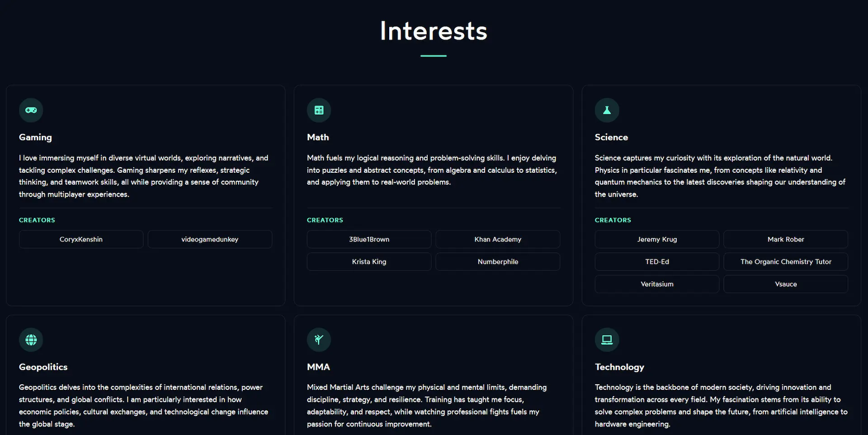Viewport: 868px width, 435px height.
Task: Click the Gaming controller icon
Action: [x=31, y=110]
